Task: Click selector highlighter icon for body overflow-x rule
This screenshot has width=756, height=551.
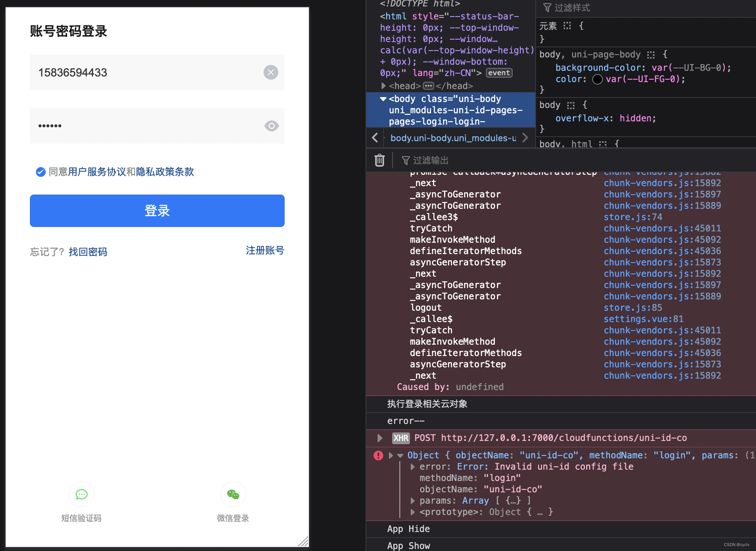Action: tap(571, 105)
